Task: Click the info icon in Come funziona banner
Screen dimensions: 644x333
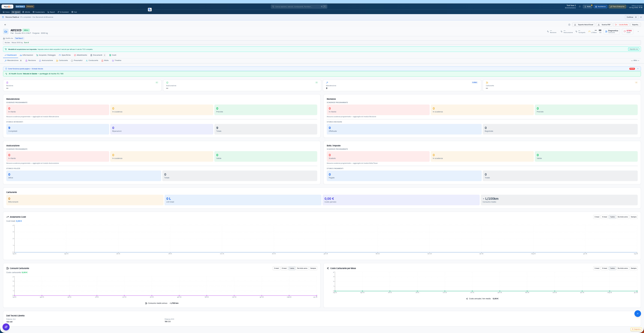Action: tap(6, 69)
